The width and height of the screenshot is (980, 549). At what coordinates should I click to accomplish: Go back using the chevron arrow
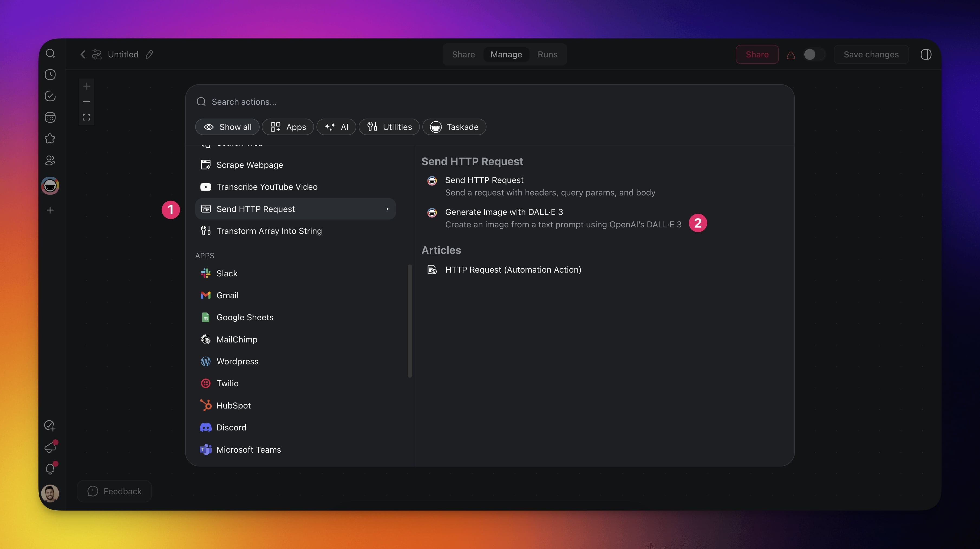(83, 54)
